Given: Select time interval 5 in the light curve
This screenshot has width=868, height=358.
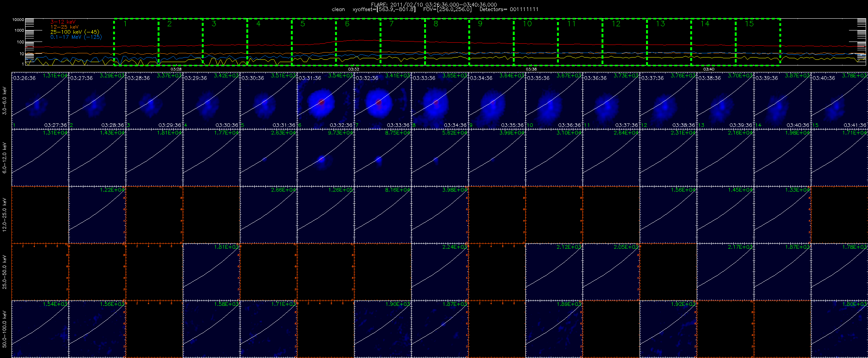Looking at the screenshot, I should 314,42.
